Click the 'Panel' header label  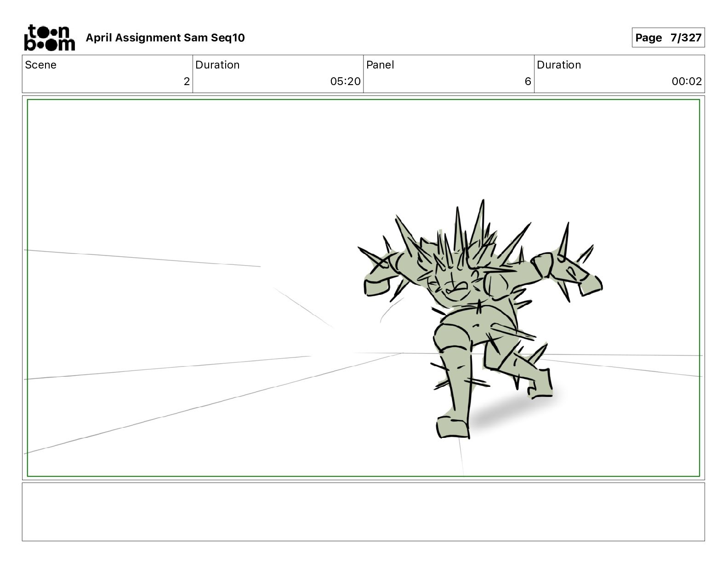[380, 65]
